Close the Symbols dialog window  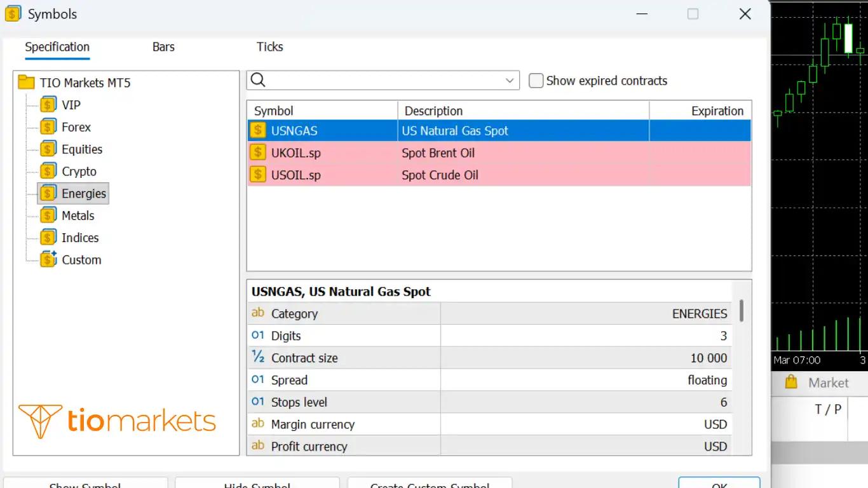(745, 14)
